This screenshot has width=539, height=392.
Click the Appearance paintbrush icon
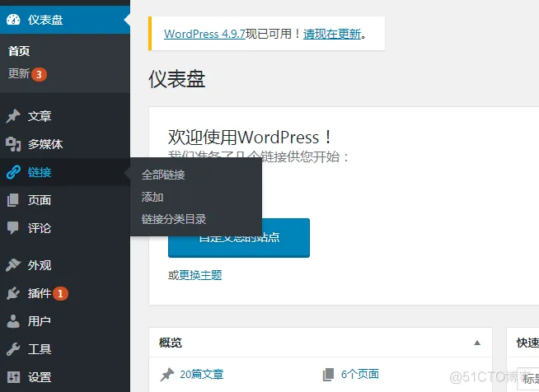click(13, 265)
